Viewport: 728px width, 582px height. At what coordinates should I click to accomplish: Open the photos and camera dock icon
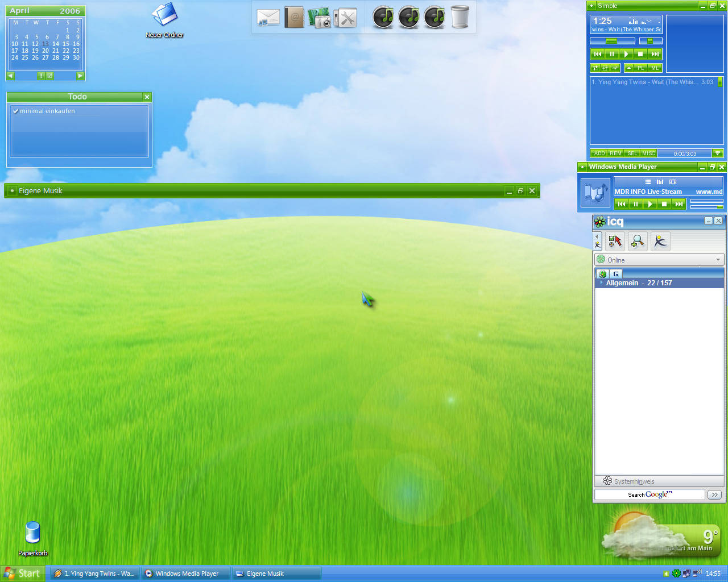point(319,18)
